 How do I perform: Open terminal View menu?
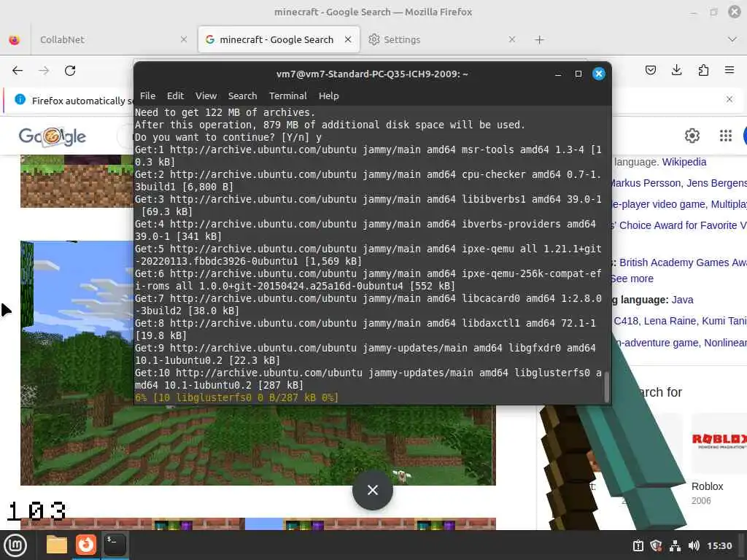206,96
